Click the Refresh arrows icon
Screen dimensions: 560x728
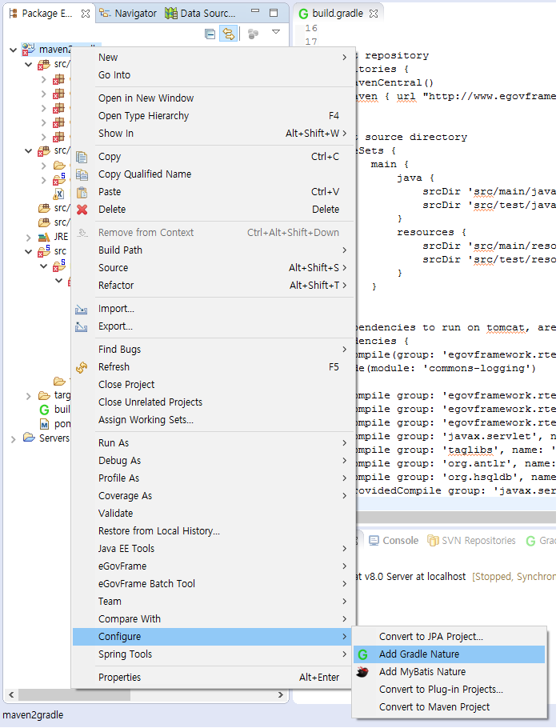82,367
